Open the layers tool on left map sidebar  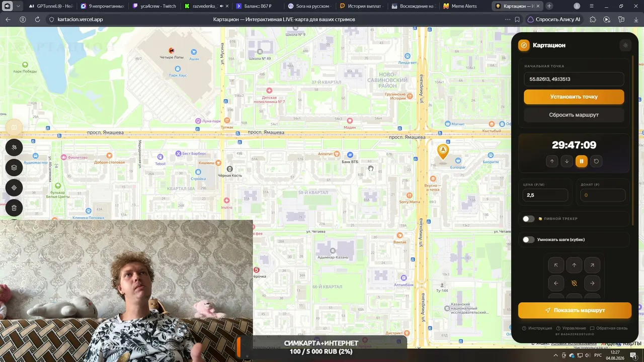(x=14, y=167)
